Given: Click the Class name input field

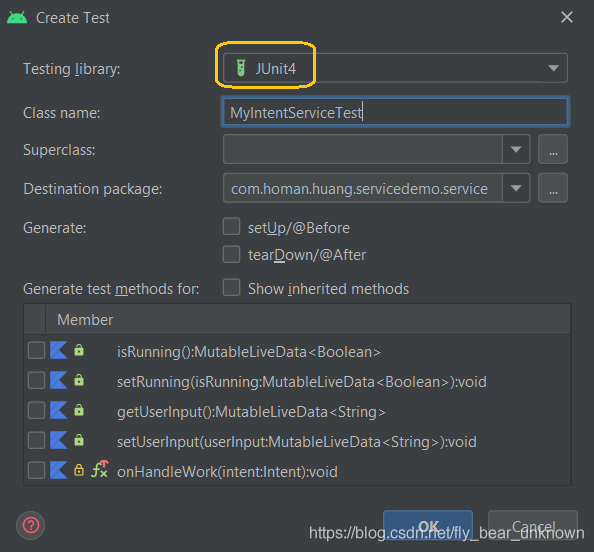Looking at the screenshot, I should (x=395, y=112).
